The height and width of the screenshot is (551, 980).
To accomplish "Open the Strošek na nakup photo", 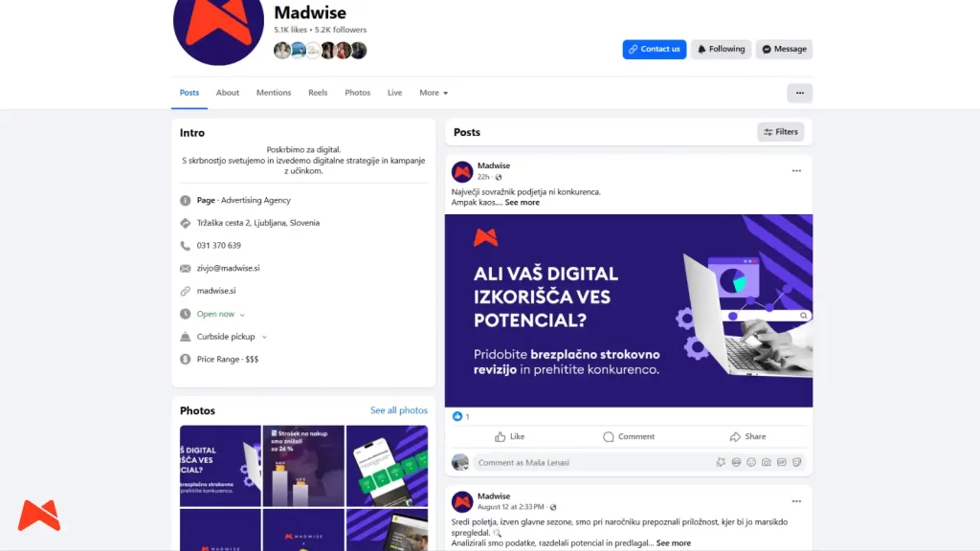I will [303, 466].
